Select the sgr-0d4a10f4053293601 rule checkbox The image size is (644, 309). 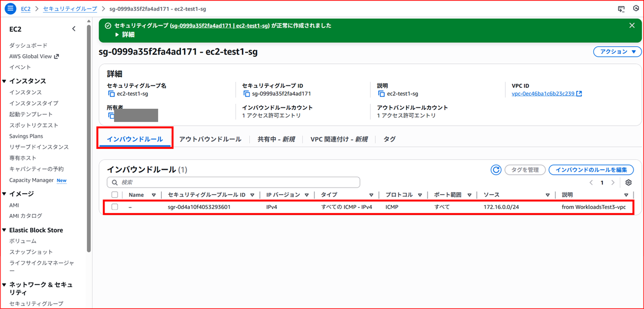coord(114,206)
